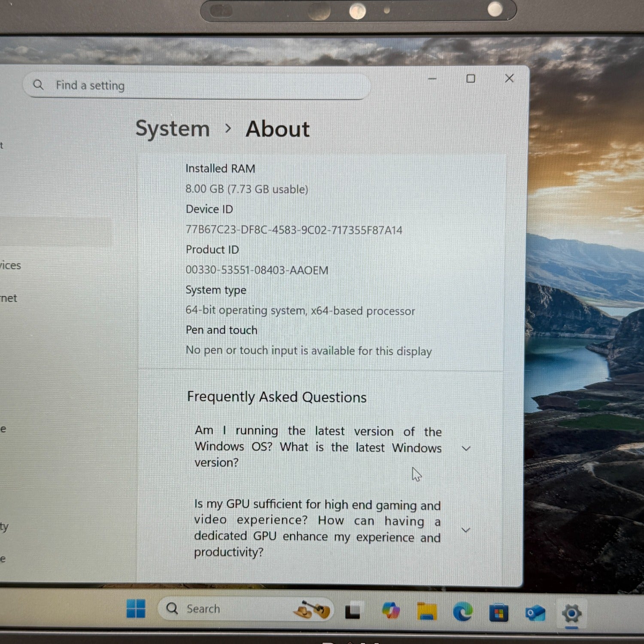Expand the GPU gaming FAQ chevron

pos(465,530)
